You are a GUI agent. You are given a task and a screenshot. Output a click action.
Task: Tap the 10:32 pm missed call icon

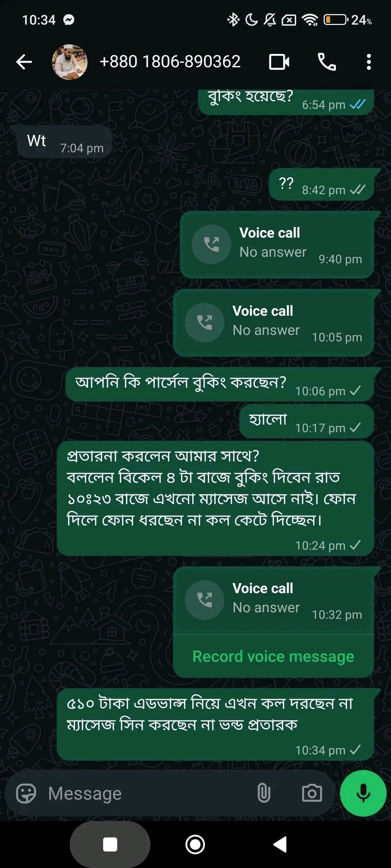pyautogui.click(x=205, y=600)
